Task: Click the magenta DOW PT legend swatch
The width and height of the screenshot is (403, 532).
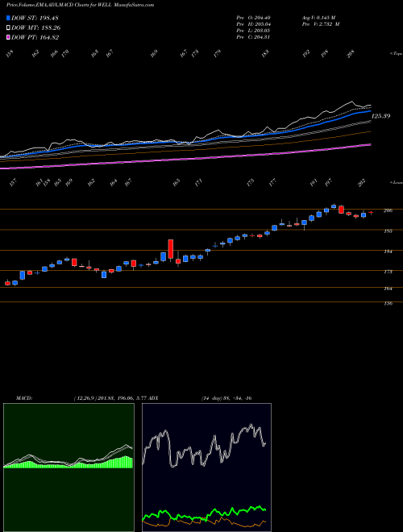Action: tap(9, 37)
